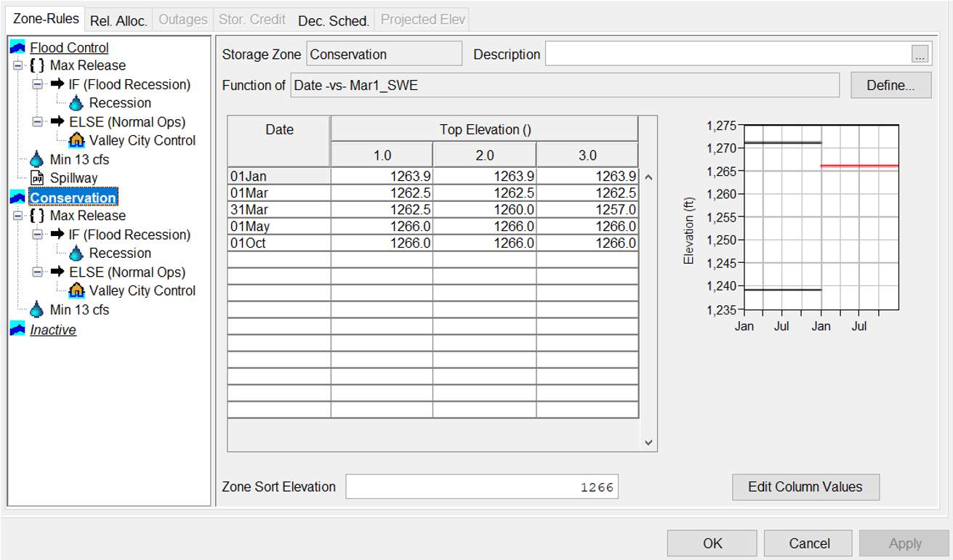Collapse Max Release under Flood Control

pyautogui.click(x=18, y=65)
